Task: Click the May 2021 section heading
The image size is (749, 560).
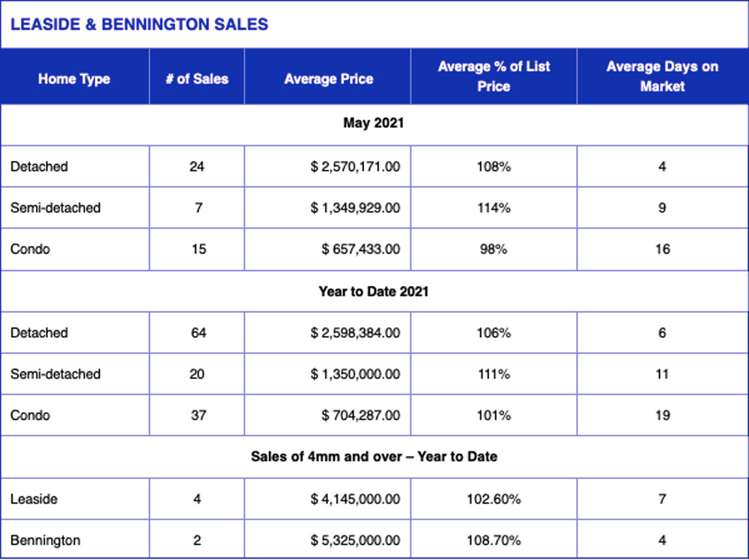Action: 374,124
